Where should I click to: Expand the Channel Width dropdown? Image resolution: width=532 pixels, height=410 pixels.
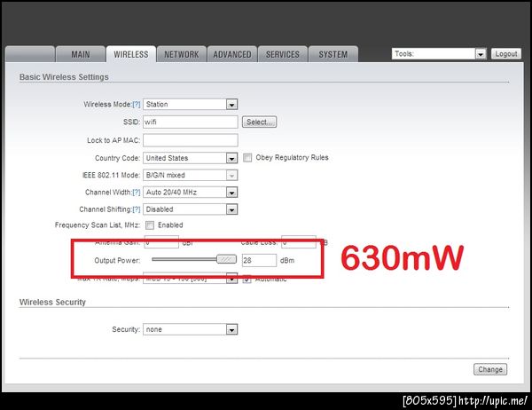point(191,193)
